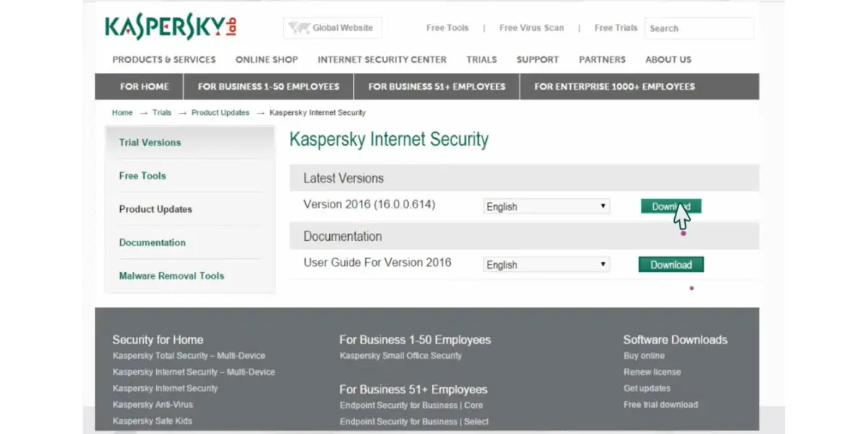Select Malware Removal Tools in the sidebar
Image resolution: width=868 pixels, height=434 pixels.
coord(171,276)
